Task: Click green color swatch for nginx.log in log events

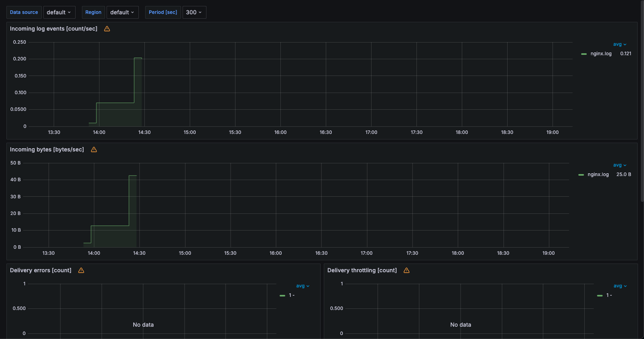Action: pos(584,54)
